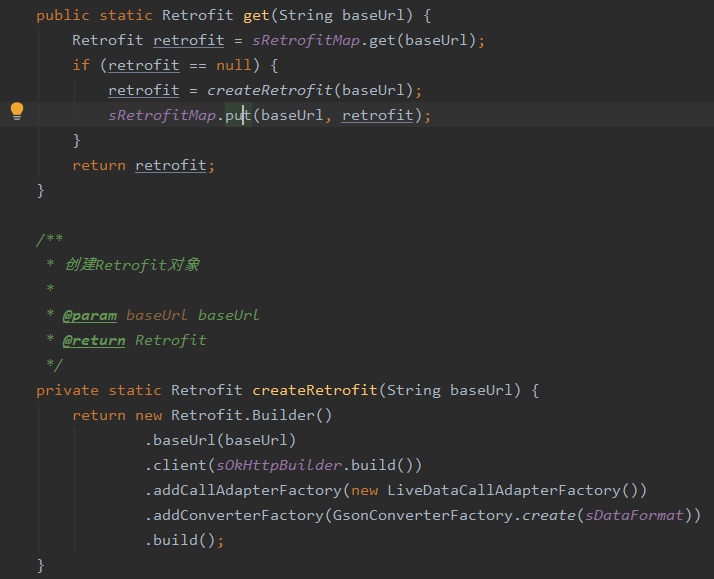Image resolution: width=714 pixels, height=579 pixels.
Task: Click underlined 'retrofit' in return statement
Action: point(171,166)
